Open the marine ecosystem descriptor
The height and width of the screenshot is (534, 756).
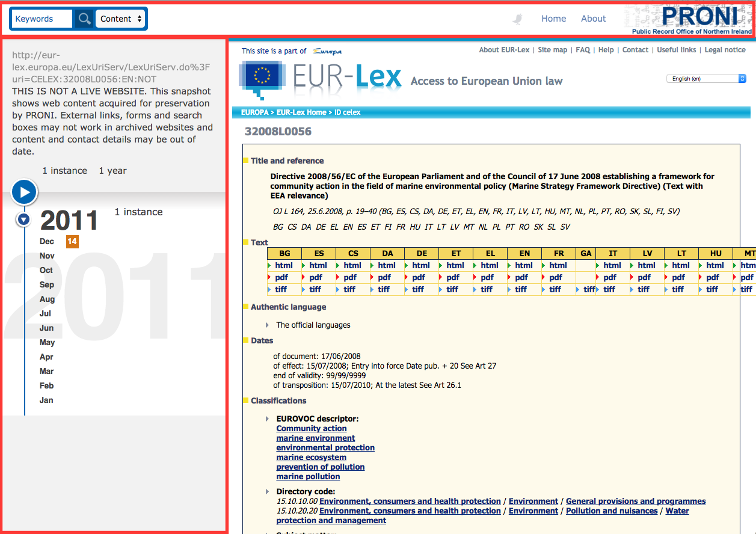click(312, 457)
